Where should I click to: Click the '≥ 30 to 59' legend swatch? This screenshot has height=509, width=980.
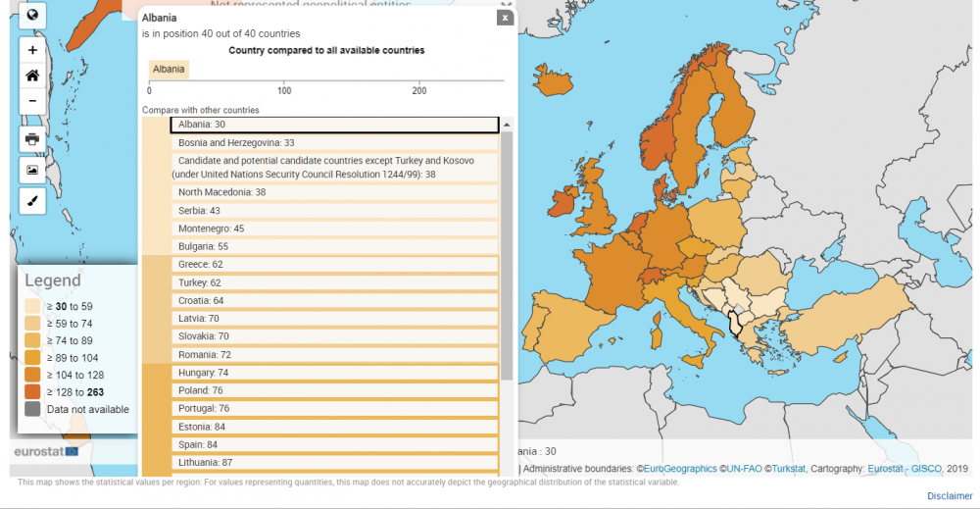coord(32,307)
